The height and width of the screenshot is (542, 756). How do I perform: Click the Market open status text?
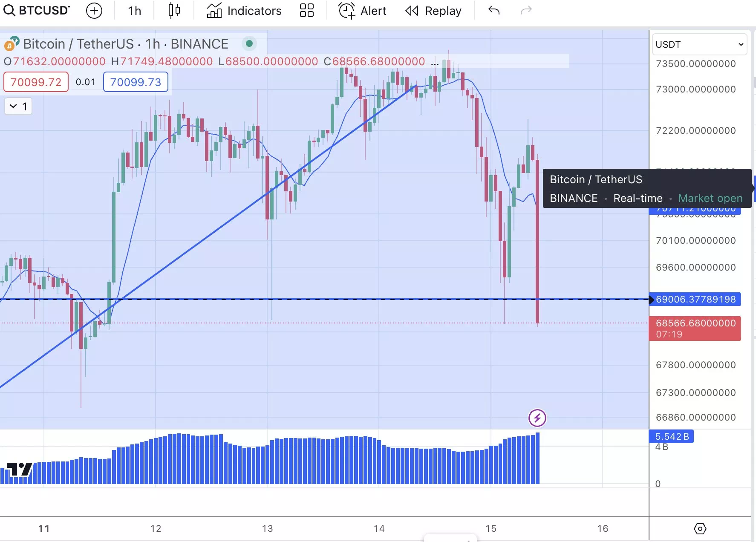710,198
